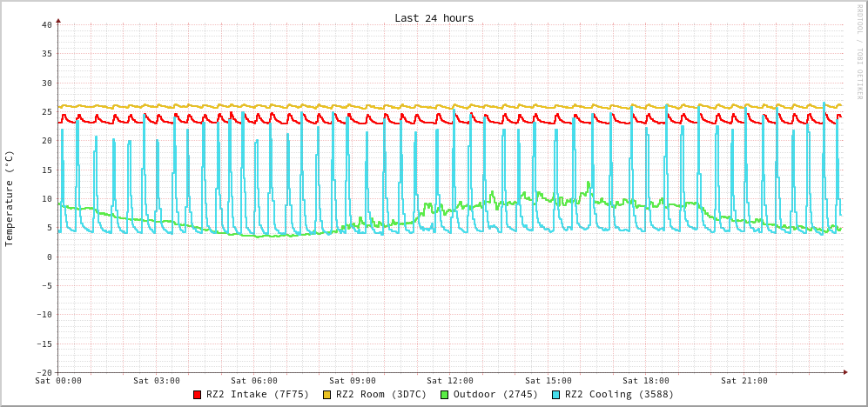
Task: Click the RRDTOOL / TOBI OETIKER watermark
Action: [859, 52]
